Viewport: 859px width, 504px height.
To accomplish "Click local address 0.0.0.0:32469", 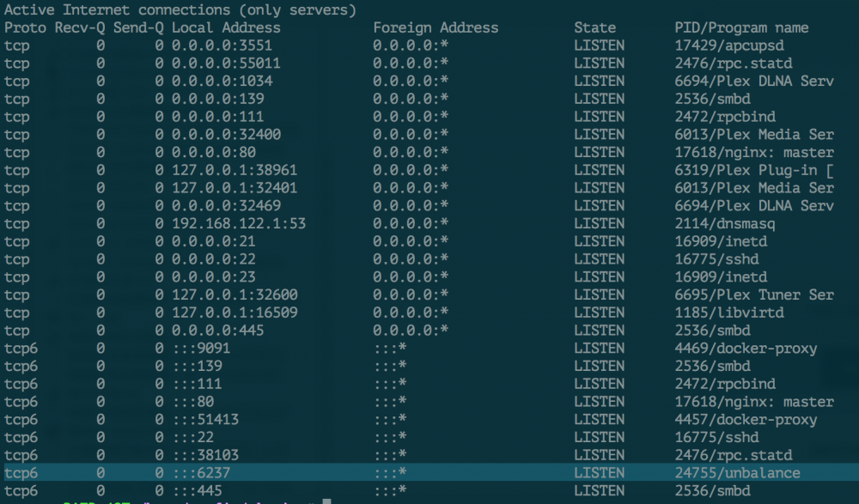I will (x=226, y=206).
